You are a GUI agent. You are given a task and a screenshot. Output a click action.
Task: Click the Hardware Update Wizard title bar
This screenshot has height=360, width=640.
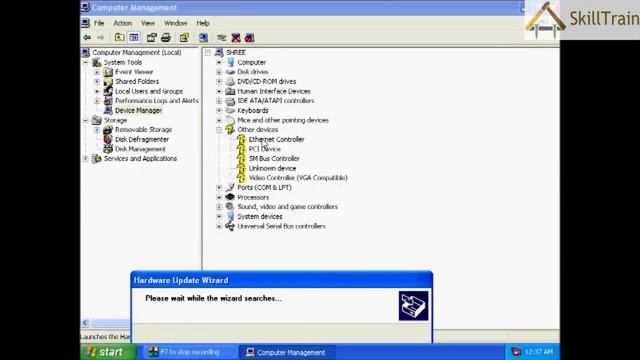point(282,280)
